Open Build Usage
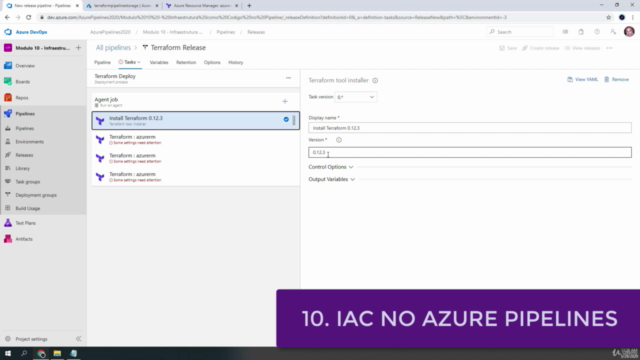Viewport: 640px width, 360px height. pyautogui.click(x=28, y=208)
